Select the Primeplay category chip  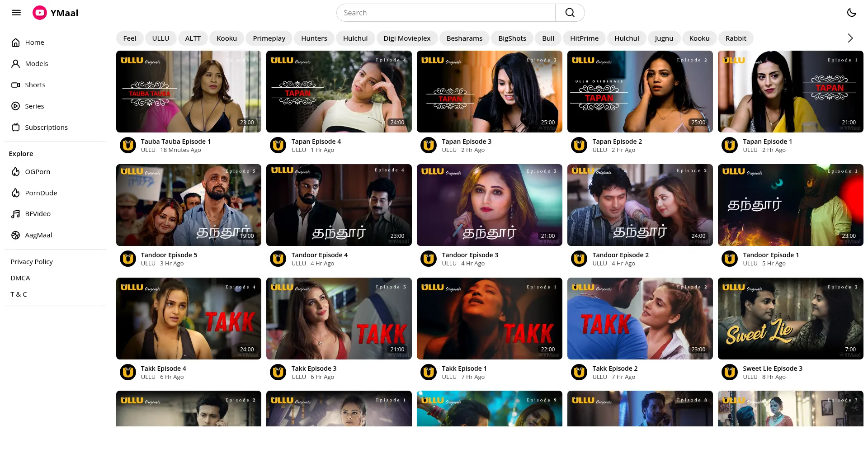269,38
